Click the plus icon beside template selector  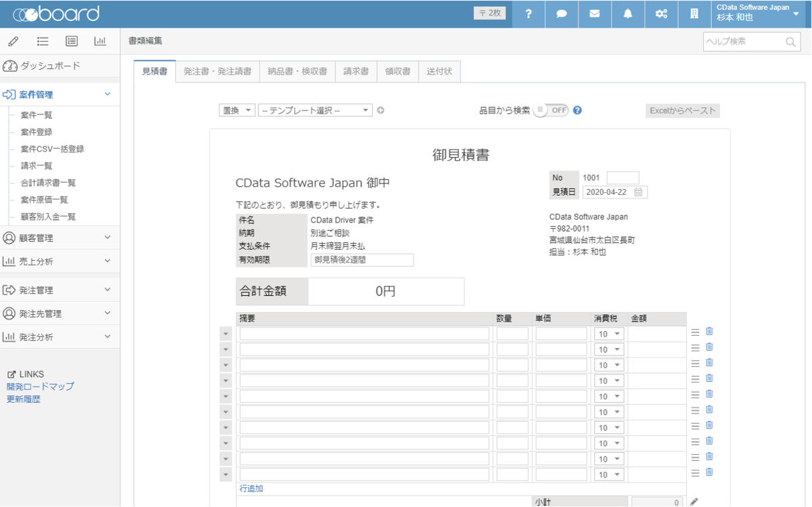point(381,110)
